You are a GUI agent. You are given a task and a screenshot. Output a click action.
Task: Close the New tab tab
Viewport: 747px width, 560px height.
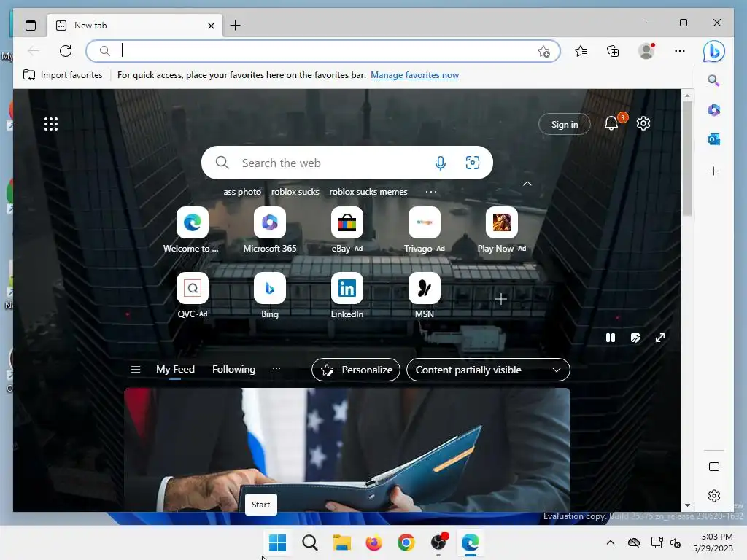click(x=211, y=26)
